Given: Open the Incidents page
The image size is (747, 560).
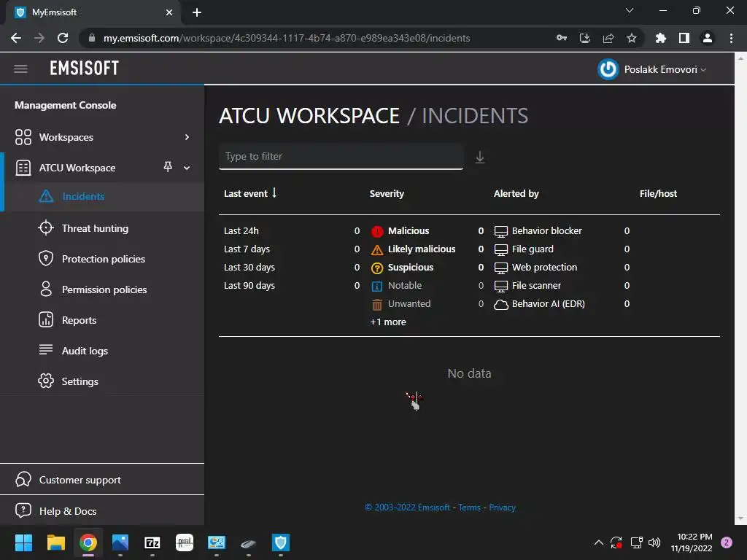Looking at the screenshot, I should (83, 196).
